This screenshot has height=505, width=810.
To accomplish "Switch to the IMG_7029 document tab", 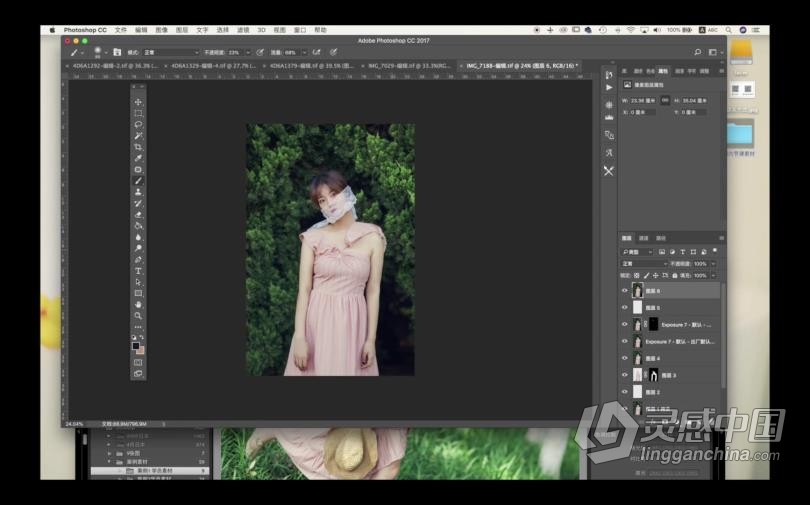I will [x=409, y=66].
